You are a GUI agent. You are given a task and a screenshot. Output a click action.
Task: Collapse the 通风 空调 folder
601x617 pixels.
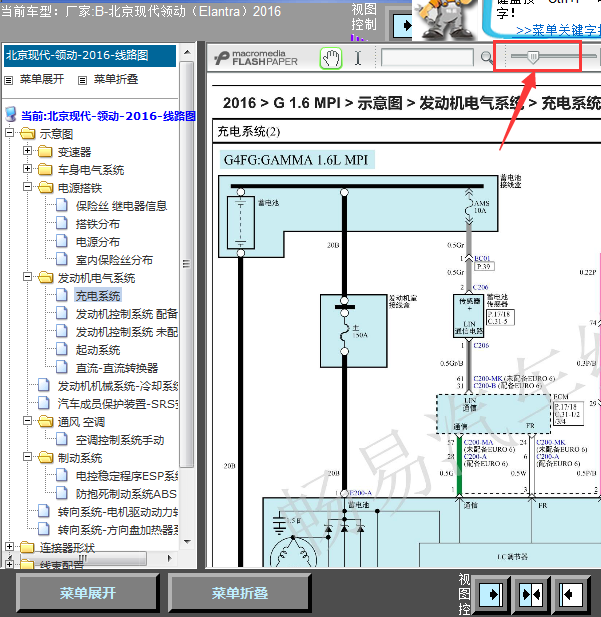[27, 421]
